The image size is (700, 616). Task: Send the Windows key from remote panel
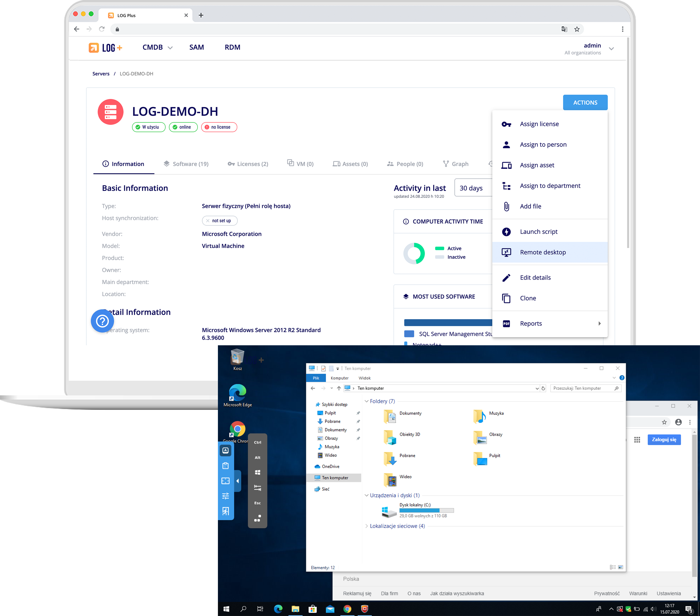click(258, 472)
